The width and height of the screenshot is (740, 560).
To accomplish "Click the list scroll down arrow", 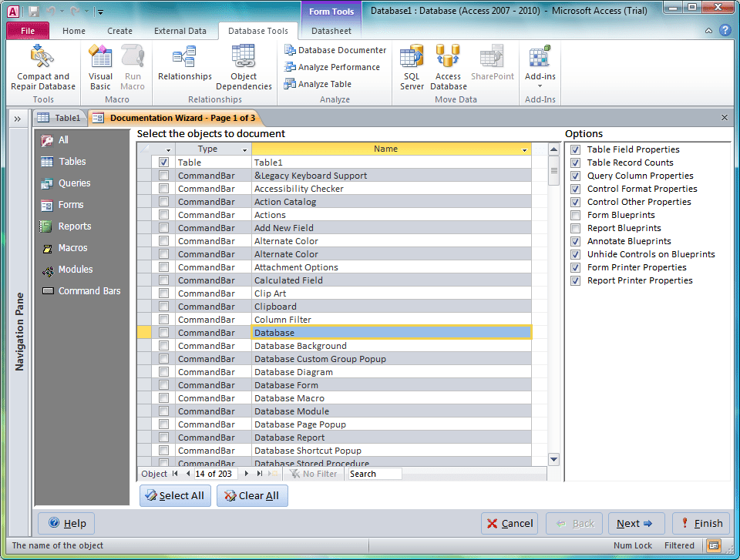I will coord(553,459).
